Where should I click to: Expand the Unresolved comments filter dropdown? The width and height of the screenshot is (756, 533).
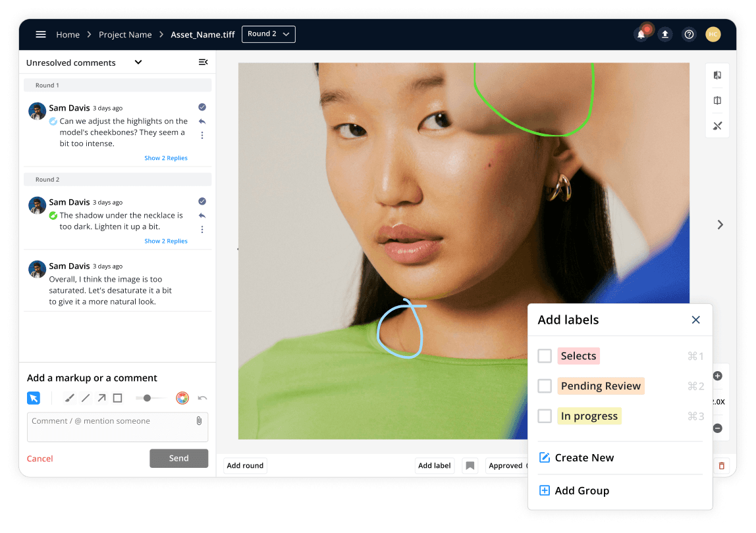click(138, 62)
